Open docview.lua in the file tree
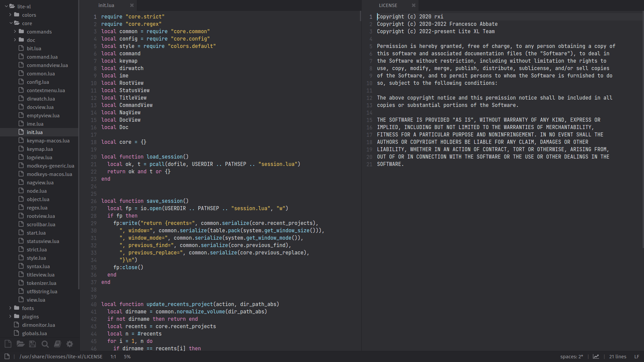Viewport: 644px width, 362px height. pos(39,107)
